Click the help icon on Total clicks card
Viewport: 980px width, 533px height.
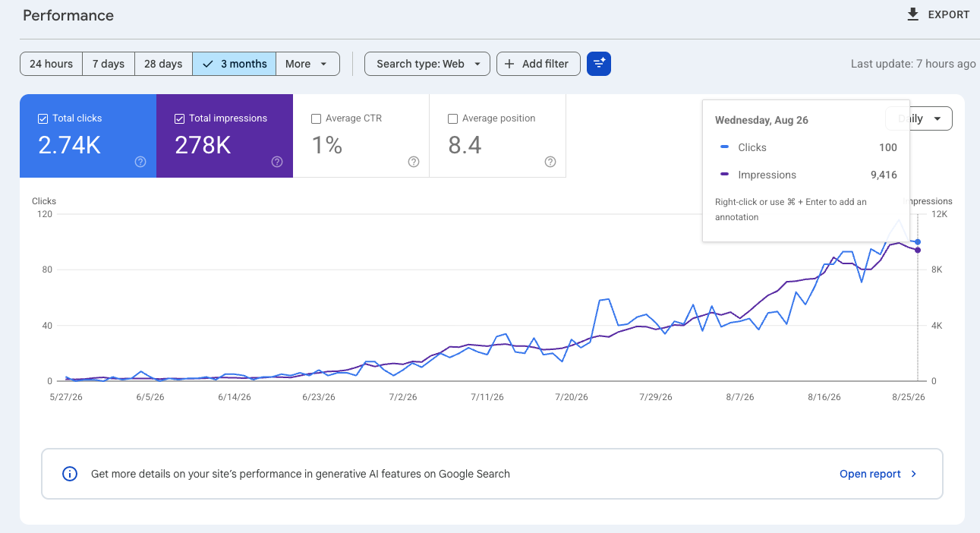coord(140,162)
